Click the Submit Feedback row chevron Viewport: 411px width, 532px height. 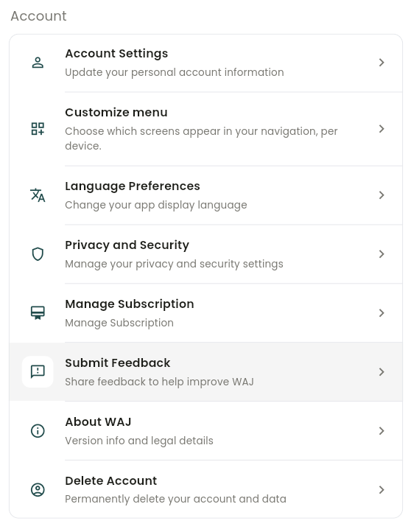[382, 372]
